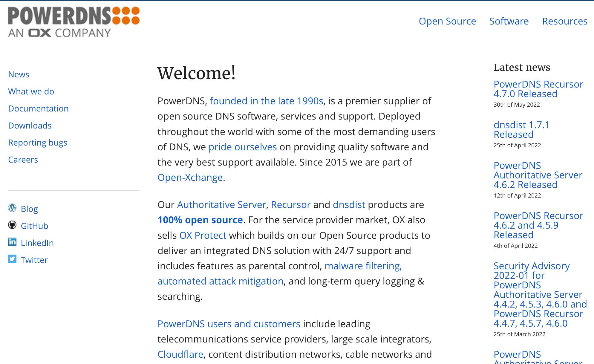Open the Software menu
Image resolution: width=594 pixels, height=364 pixels.
(509, 21)
